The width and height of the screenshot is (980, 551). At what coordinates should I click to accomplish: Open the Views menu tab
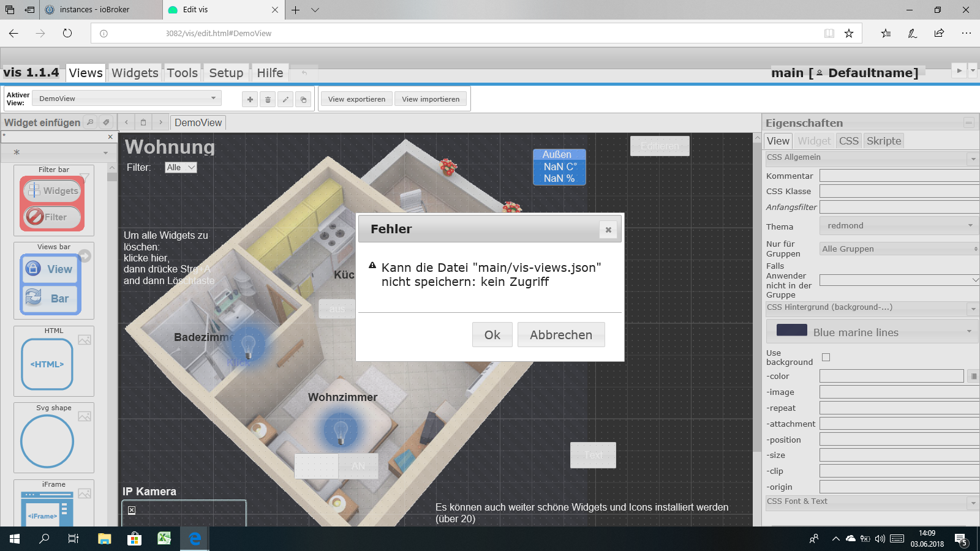[x=86, y=73]
